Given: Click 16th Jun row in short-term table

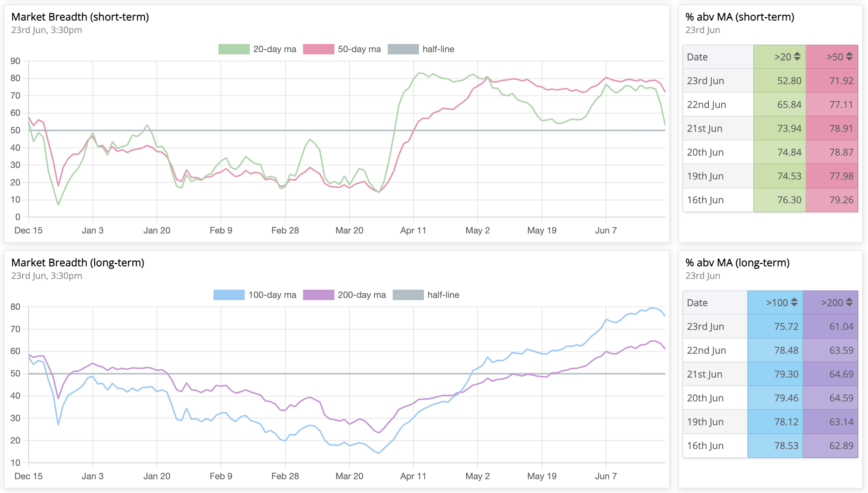Looking at the screenshot, I should point(770,200).
